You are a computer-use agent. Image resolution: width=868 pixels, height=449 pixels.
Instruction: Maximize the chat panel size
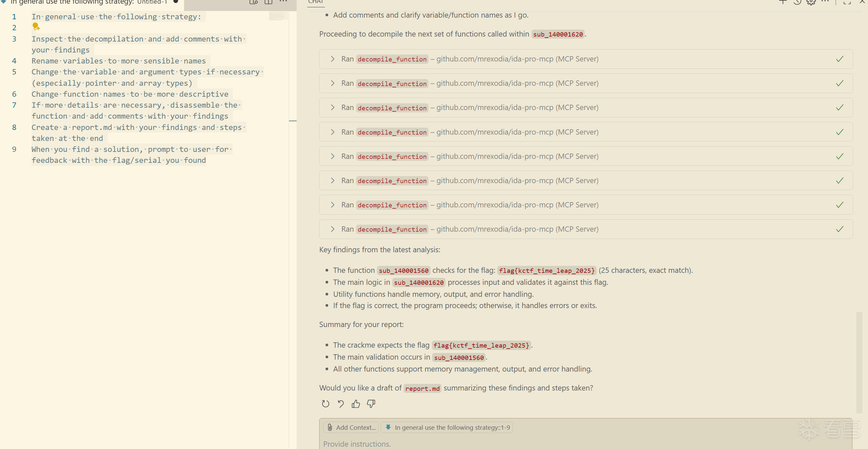coord(847,2)
